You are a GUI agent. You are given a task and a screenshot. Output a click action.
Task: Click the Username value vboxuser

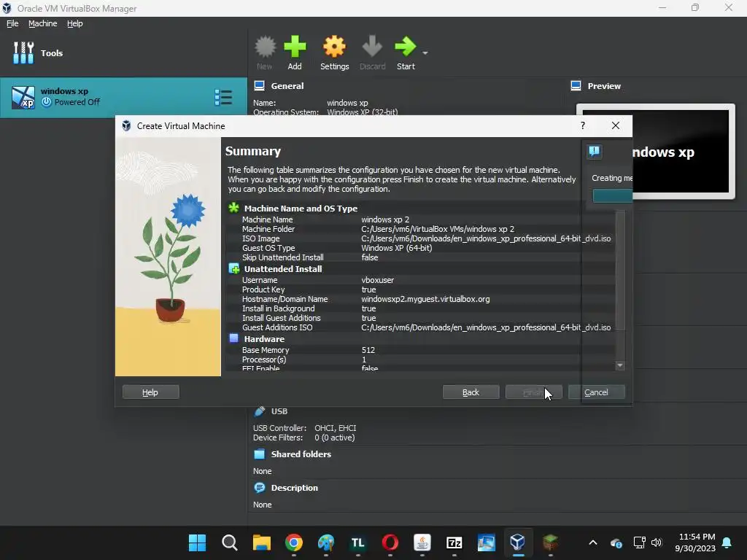pyautogui.click(x=377, y=280)
